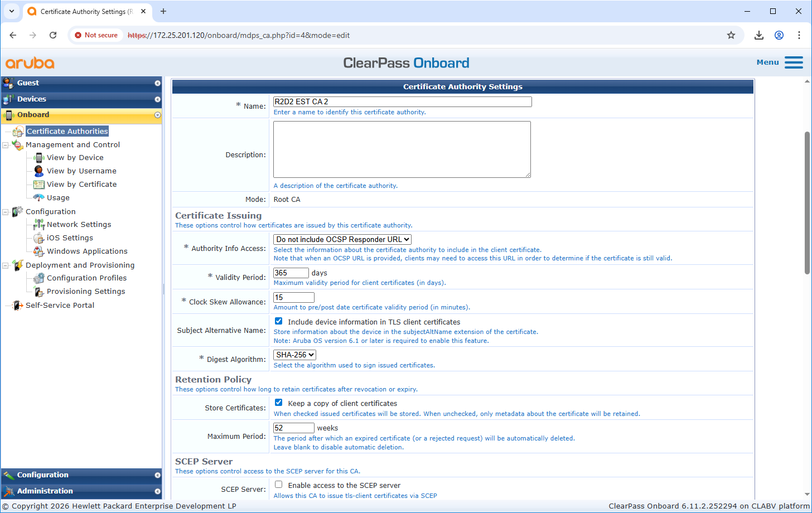Click the Network Settings icon
Viewport: 812px width, 513px height.
[x=38, y=225]
